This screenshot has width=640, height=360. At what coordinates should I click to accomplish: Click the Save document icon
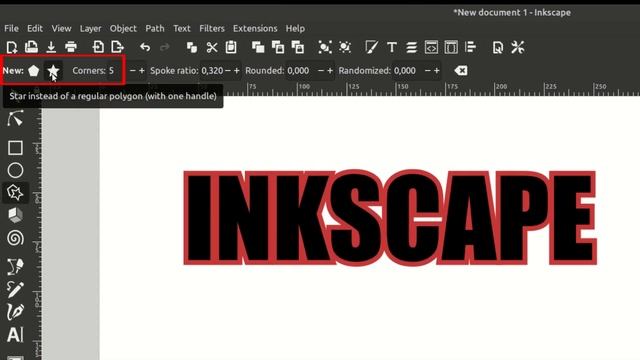pyautogui.click(x=51, y=47)
